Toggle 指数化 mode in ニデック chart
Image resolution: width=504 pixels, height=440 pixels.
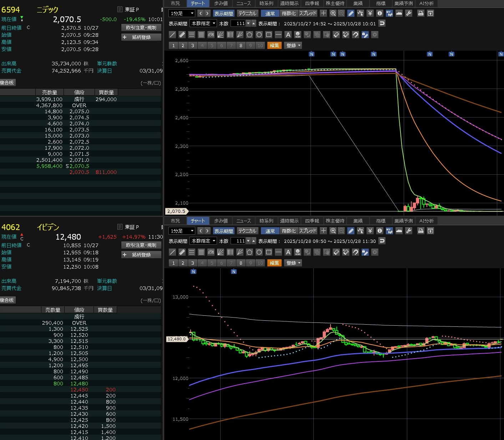(x=288, y=13)
